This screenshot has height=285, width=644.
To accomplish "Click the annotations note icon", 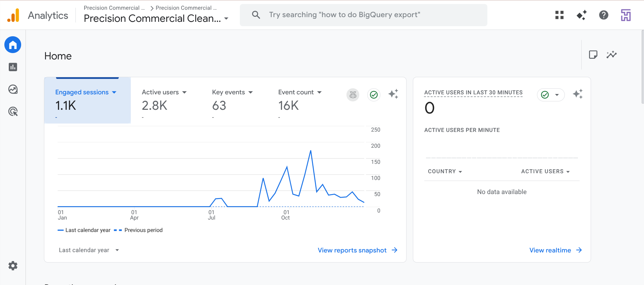I will point(593,54).
